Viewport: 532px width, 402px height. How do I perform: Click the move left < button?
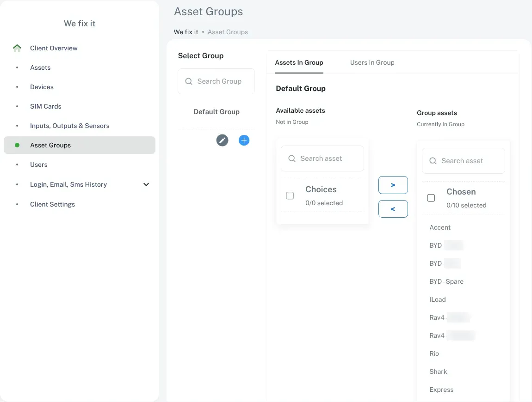tap(393, 209)
